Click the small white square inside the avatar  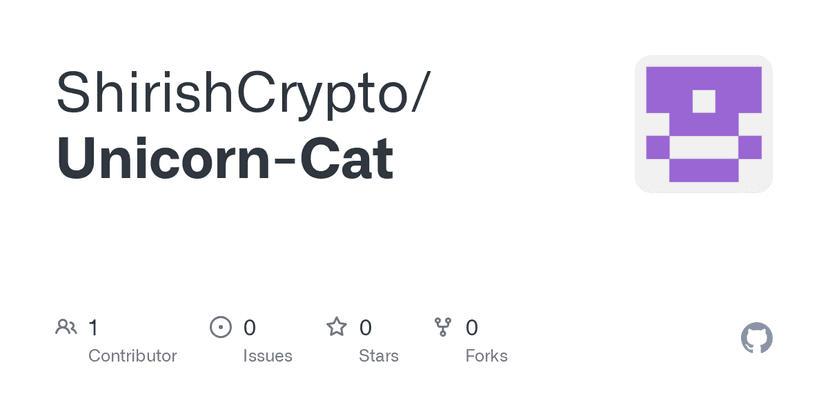(x=704, y=101)
